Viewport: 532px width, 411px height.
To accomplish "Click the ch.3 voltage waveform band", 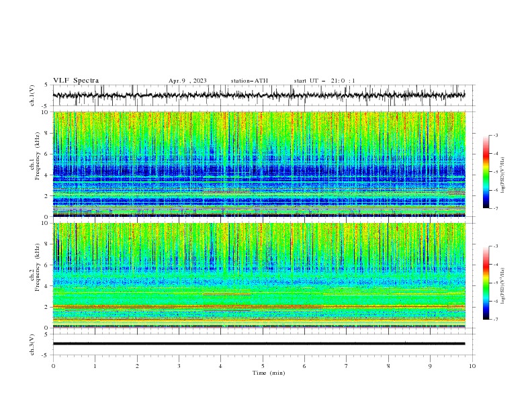I will coord(259,344).
